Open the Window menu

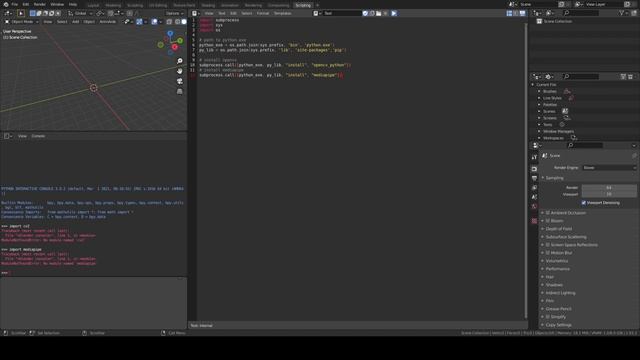[57, 4]
